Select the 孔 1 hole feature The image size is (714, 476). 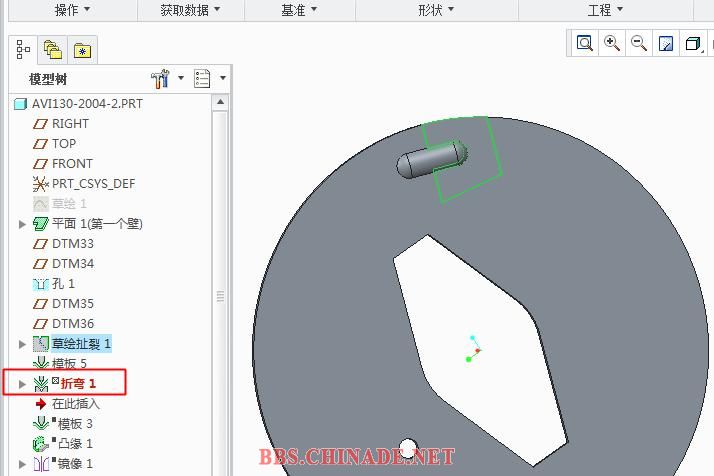(x=63, y=284)
